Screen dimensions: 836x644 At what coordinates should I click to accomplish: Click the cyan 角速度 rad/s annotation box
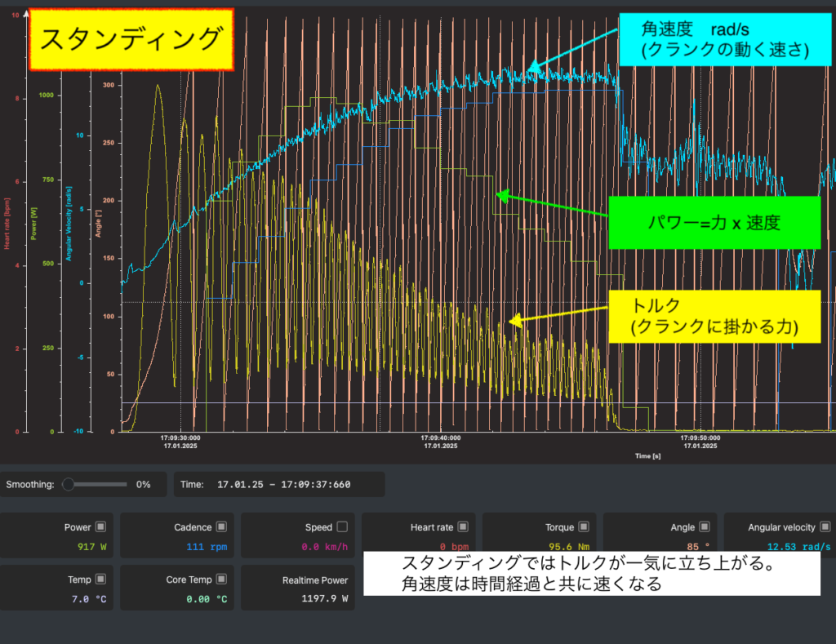click(724, 40)
